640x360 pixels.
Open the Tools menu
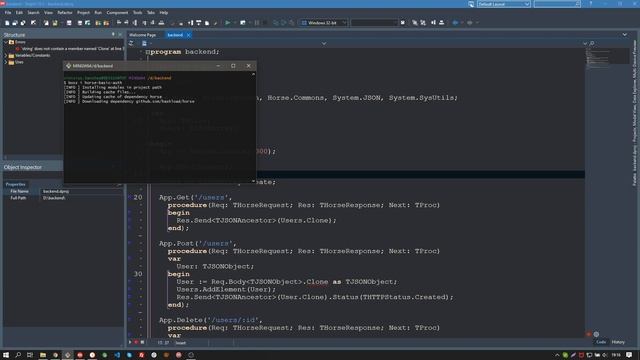tap(138, 13)
